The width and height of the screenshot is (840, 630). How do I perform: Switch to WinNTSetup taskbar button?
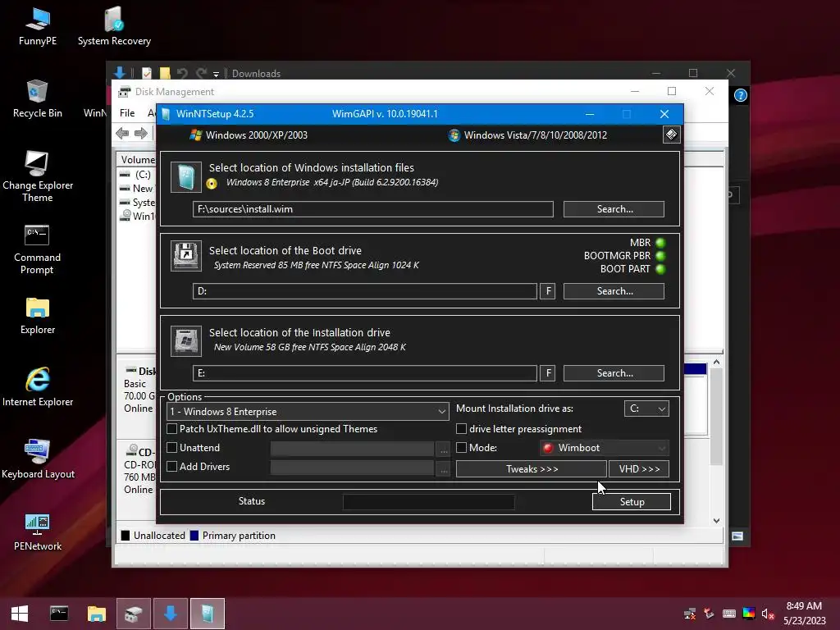click(x=208, y=614)
